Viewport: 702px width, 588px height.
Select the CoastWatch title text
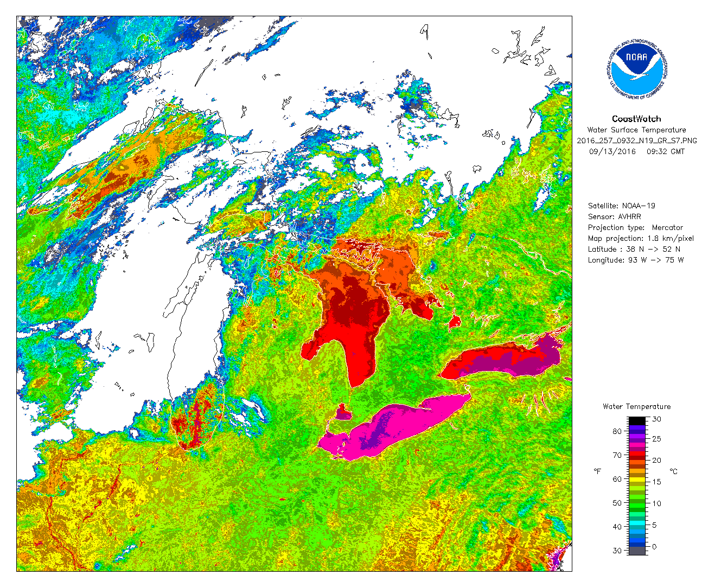[636, 119]
